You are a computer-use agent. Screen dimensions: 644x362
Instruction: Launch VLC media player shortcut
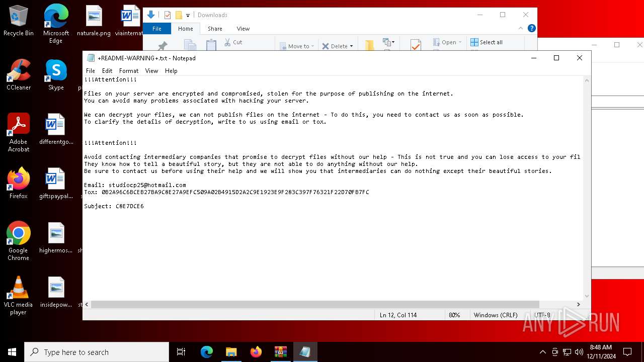coord(19,296)
